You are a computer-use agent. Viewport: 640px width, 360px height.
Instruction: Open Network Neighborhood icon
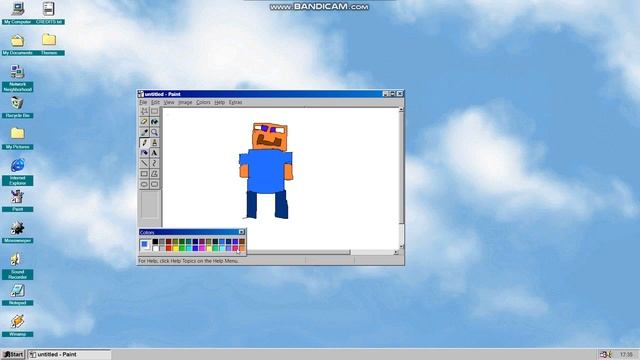tap(18, 78)
